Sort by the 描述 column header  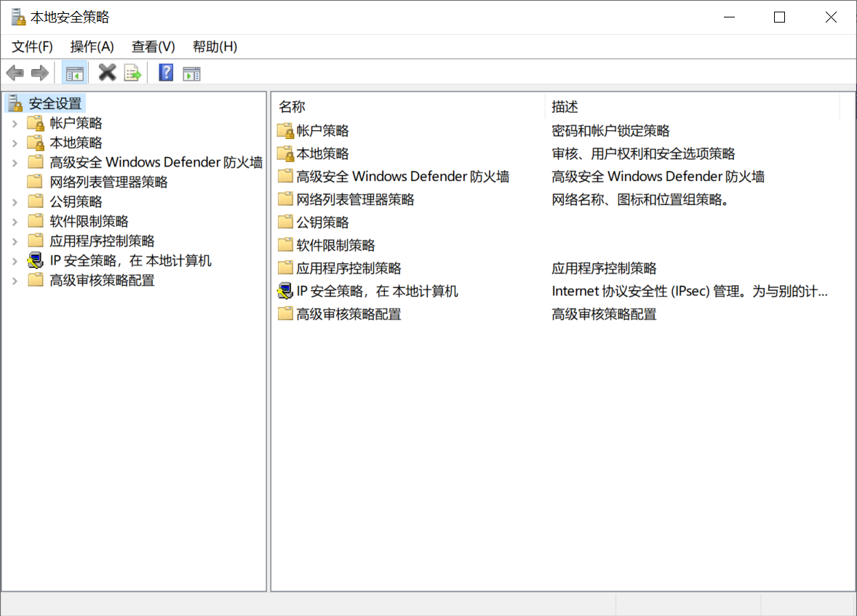[x=693, y=107]
